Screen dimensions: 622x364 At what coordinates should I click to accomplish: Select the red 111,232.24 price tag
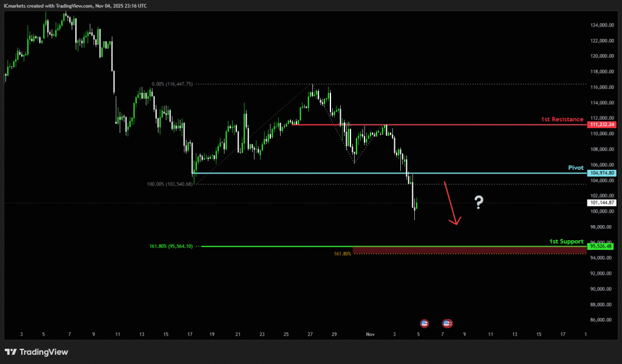(x=602, y=124)
